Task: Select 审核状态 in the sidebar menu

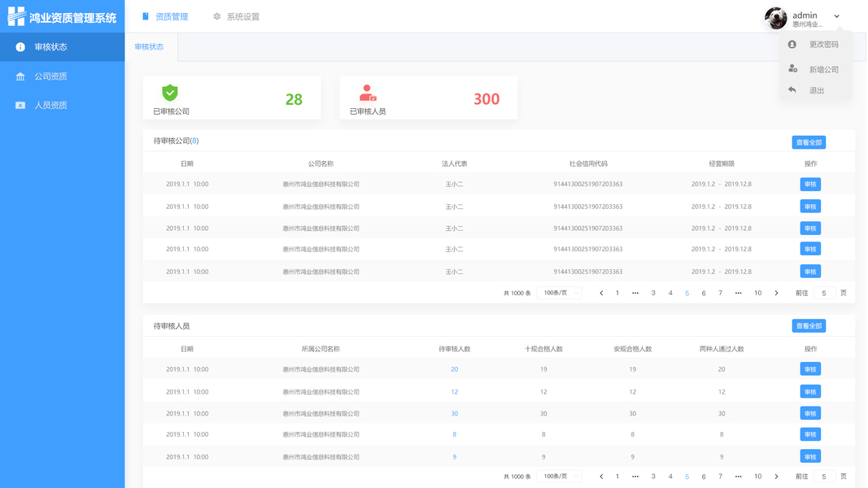Action: pyautogui.click(x=62, y=47)
